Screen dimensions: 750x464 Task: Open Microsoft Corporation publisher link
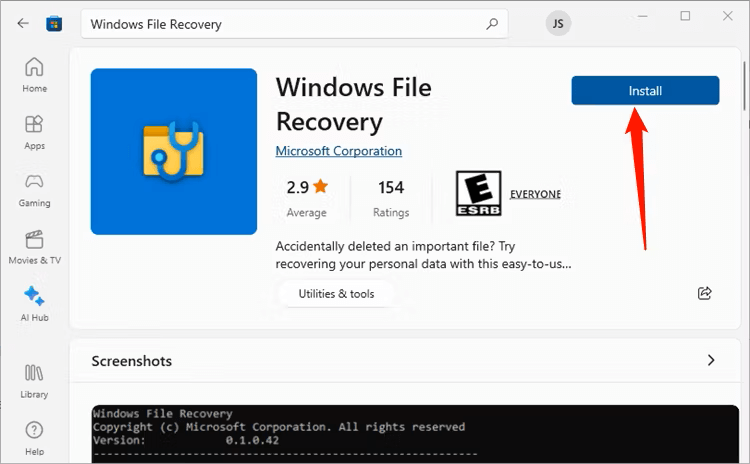coord(338,151)
